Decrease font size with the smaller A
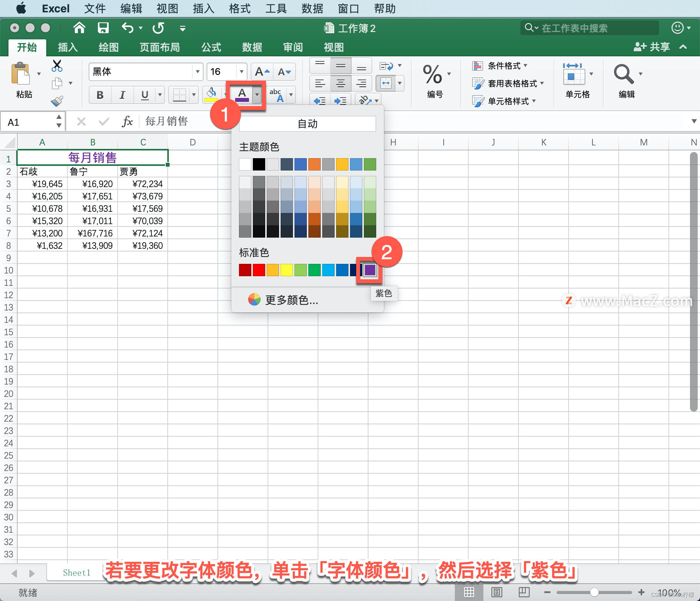 click(x=284, y=72)
